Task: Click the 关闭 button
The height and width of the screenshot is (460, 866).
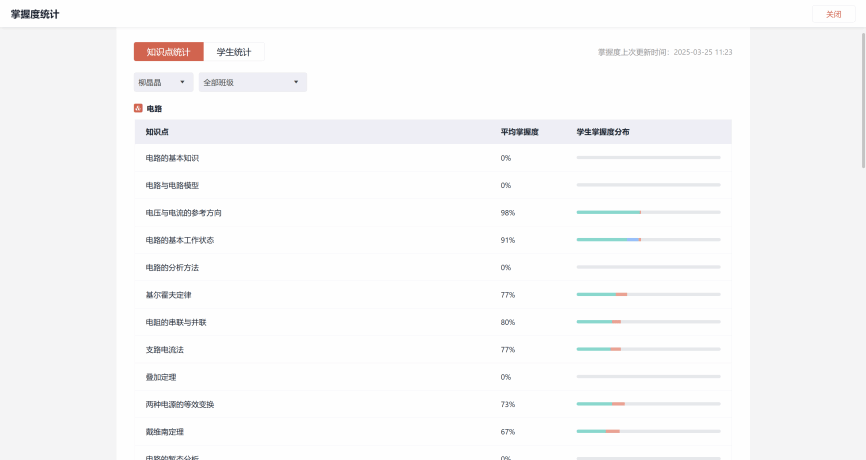Action: pyautogui.click(x=833, y=14)
